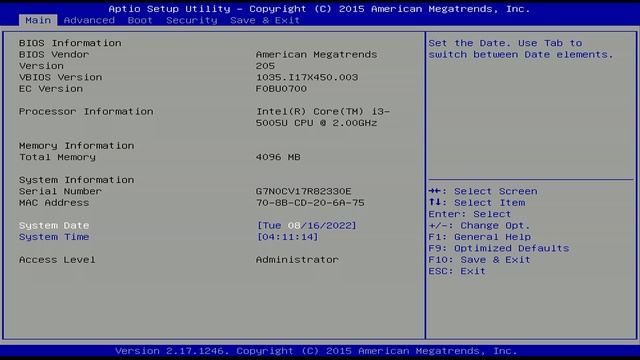Click the +/-: Change Opt. hint

coord(479,225)
